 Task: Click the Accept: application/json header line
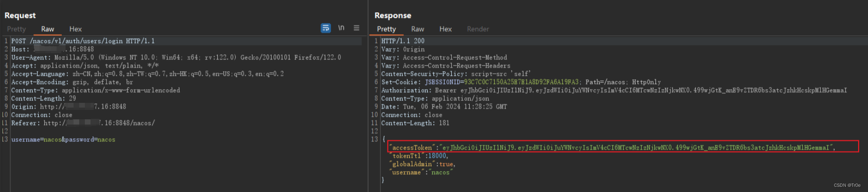tap(85, 66)
